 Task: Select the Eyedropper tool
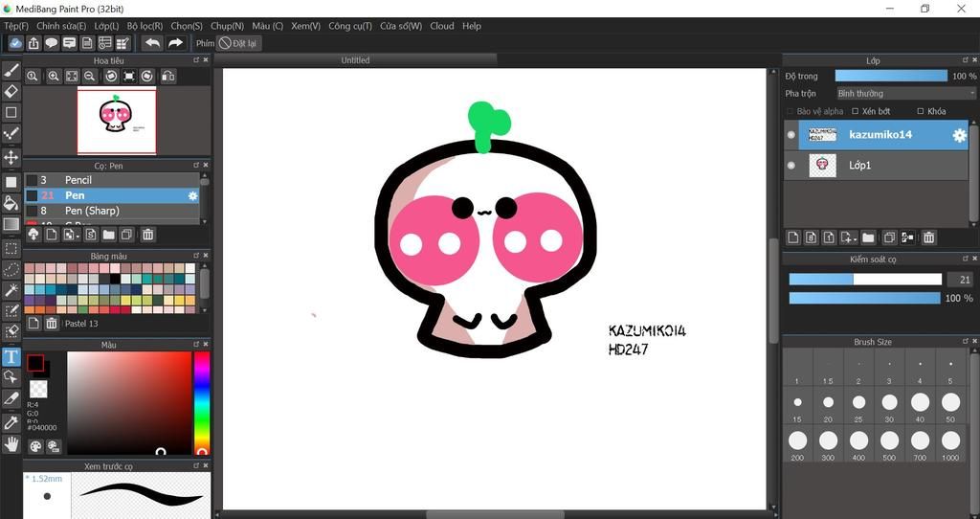(11, 422)
